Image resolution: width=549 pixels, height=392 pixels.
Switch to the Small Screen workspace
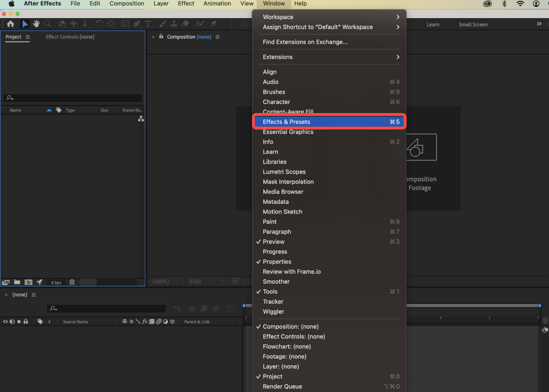point(473,24)
